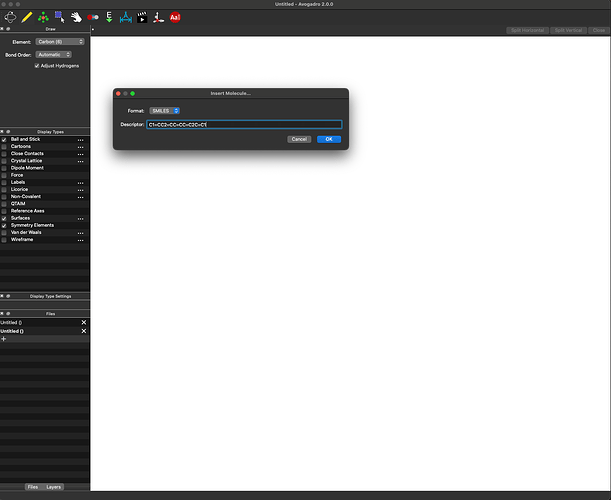Screen dimensions: 611x500
Task: Switch to the Layers tab
Action: pos(53,487)
